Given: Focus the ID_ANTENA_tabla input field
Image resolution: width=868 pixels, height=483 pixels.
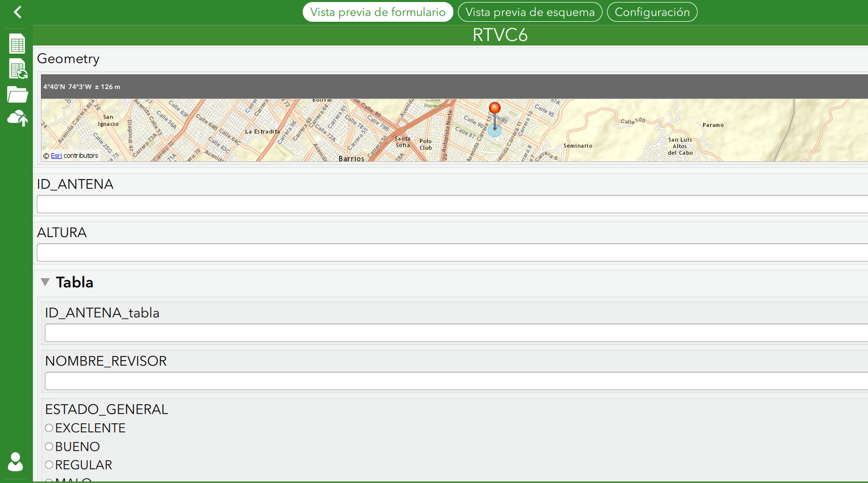Looking at the screenshot, I should [456, 333].
